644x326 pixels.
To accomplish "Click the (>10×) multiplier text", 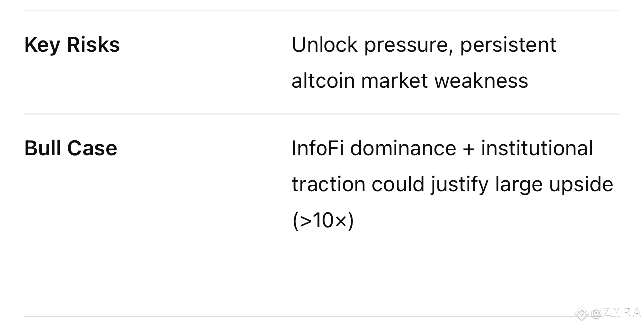I will click(323, 221).
